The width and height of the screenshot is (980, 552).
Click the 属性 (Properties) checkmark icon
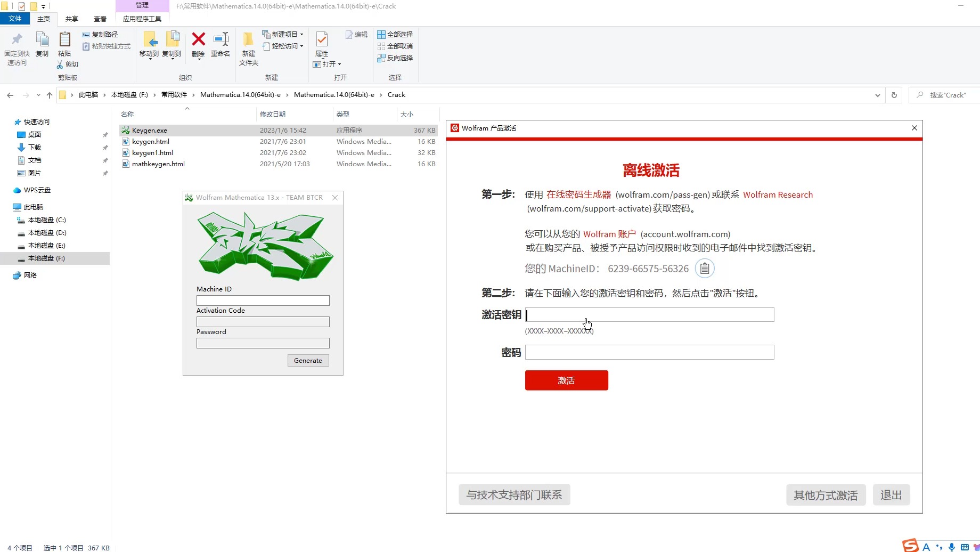321,40
